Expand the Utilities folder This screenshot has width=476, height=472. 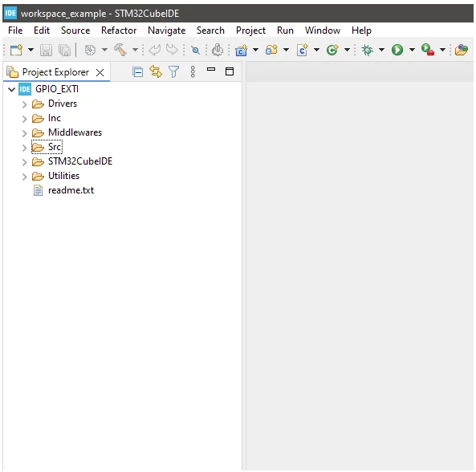point(25,177)
